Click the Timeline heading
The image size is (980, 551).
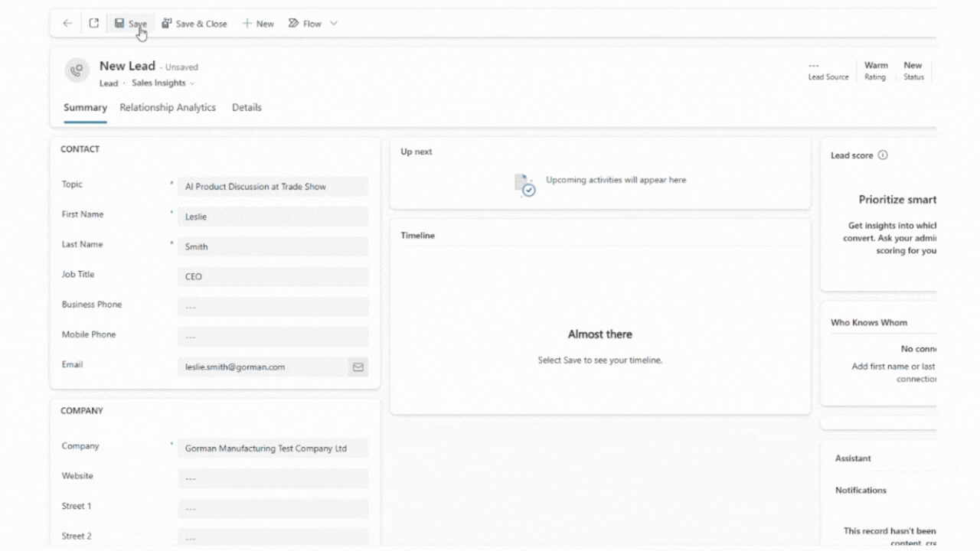click(417, 236)
